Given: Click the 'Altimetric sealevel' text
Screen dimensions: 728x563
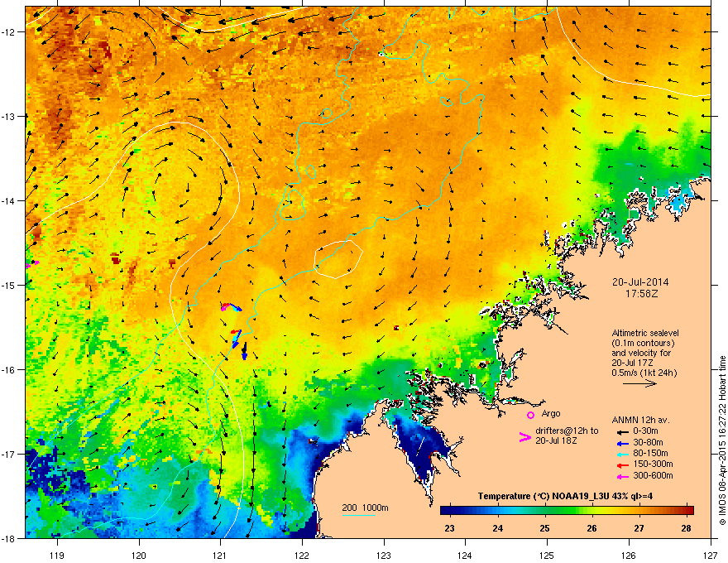Looking at the screenshot, I should coord(645,333).
